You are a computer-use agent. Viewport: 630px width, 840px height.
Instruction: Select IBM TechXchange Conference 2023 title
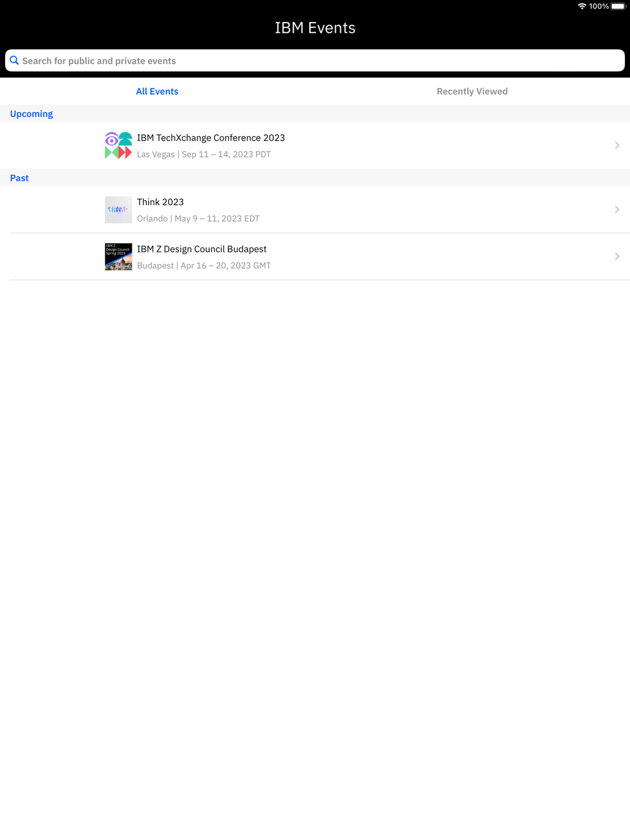211,138
